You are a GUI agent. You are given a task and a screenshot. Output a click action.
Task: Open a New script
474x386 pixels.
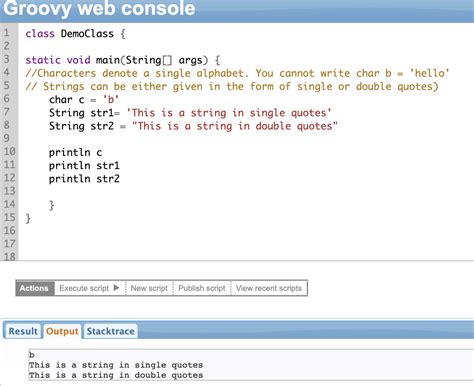click(149, 288)
